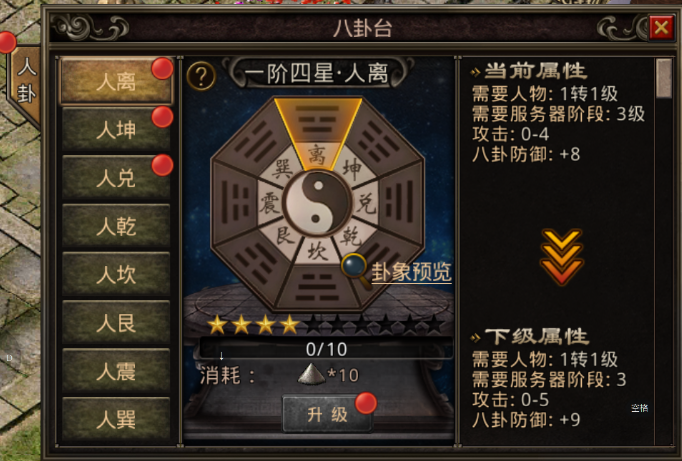Viewport: 682px width, 461px height.
Task: Open the 人乾 tab
Action: pos(116,226)
